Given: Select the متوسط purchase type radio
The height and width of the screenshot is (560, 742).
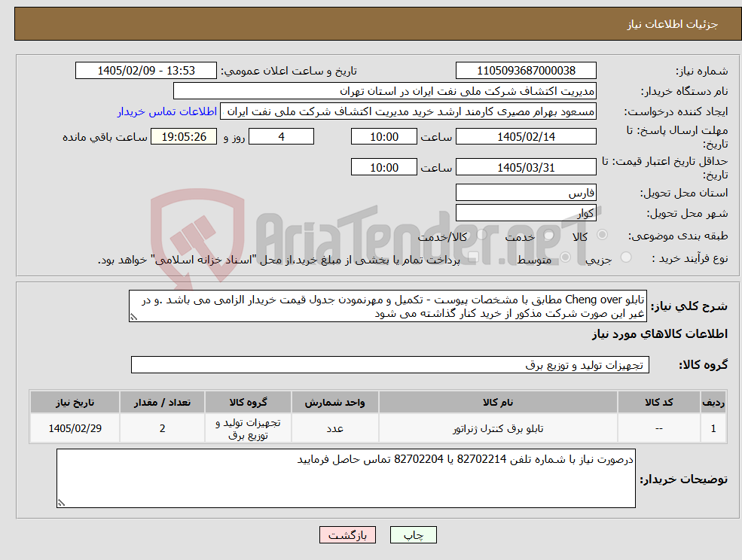Looking at the screenshot, I should click(565, 257).
